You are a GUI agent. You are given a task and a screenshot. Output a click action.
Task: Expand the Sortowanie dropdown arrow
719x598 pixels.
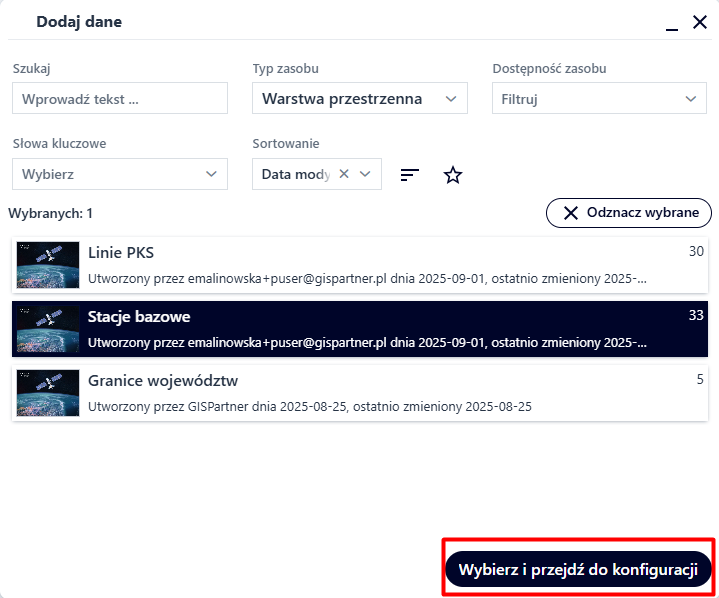pos(366,174)
